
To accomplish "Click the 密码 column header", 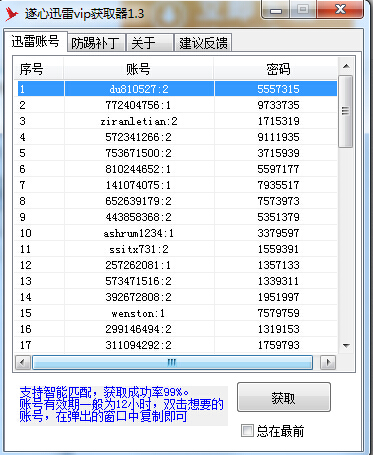I will point(275,69).
